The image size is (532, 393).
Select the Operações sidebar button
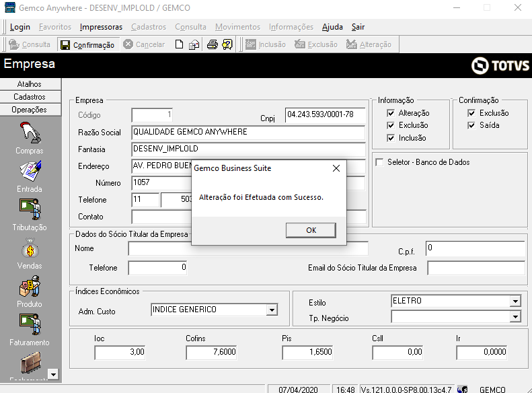[30, 110]
